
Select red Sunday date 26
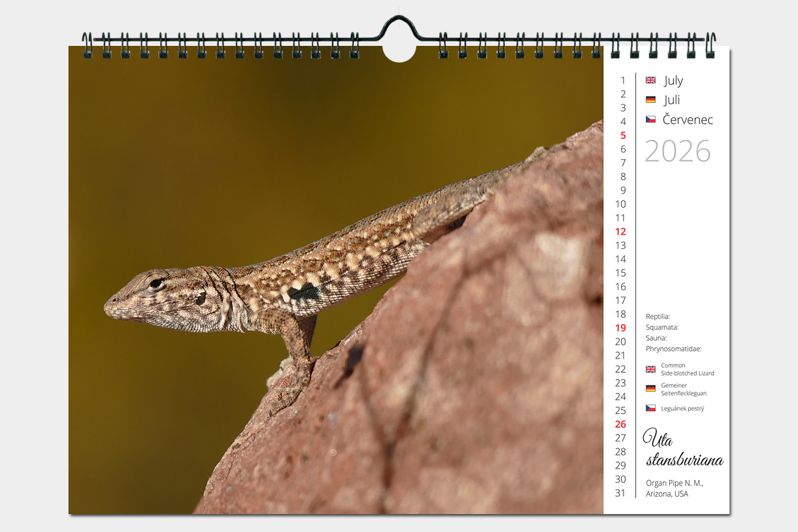[620, 424]
